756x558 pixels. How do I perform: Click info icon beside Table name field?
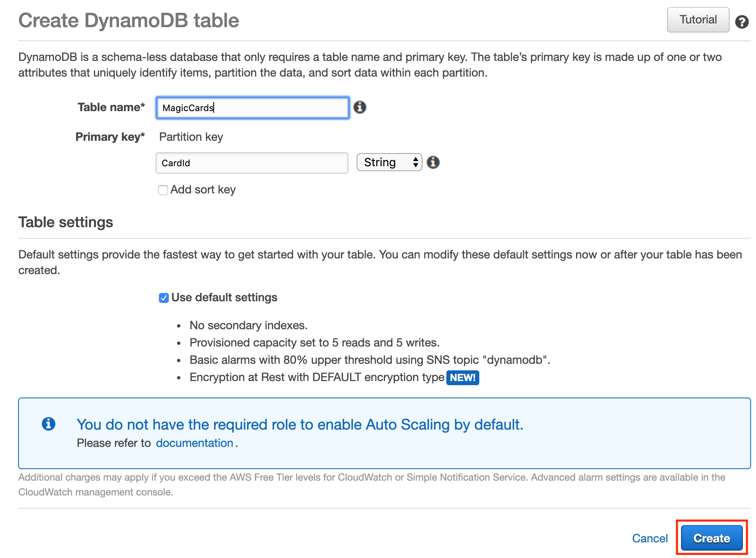359,107
